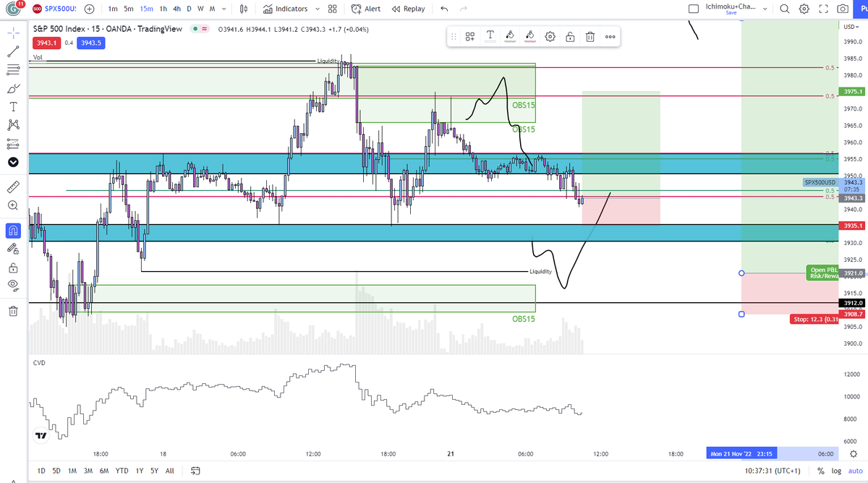Open the Go to date calendar icon
The width and height of the screenshot is (868, 483).
[195, 471]
